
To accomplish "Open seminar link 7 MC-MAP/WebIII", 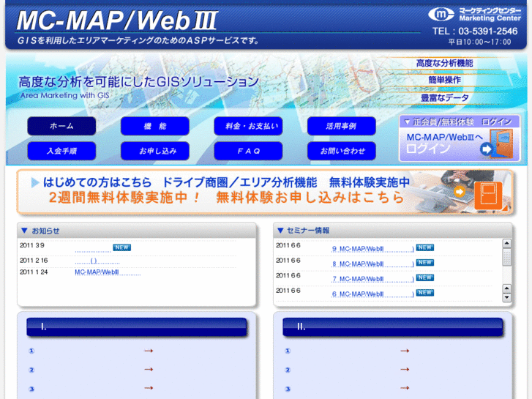I will [372, 279].
